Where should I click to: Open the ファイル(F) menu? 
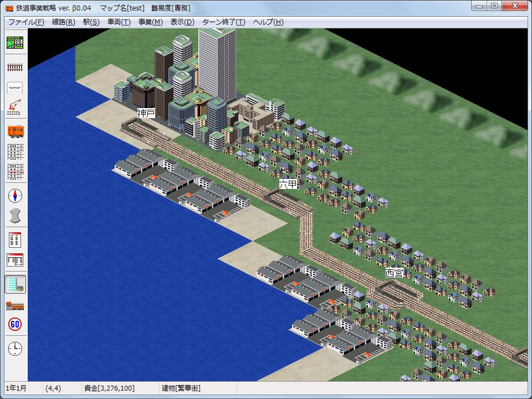click(x=26, y=22)
